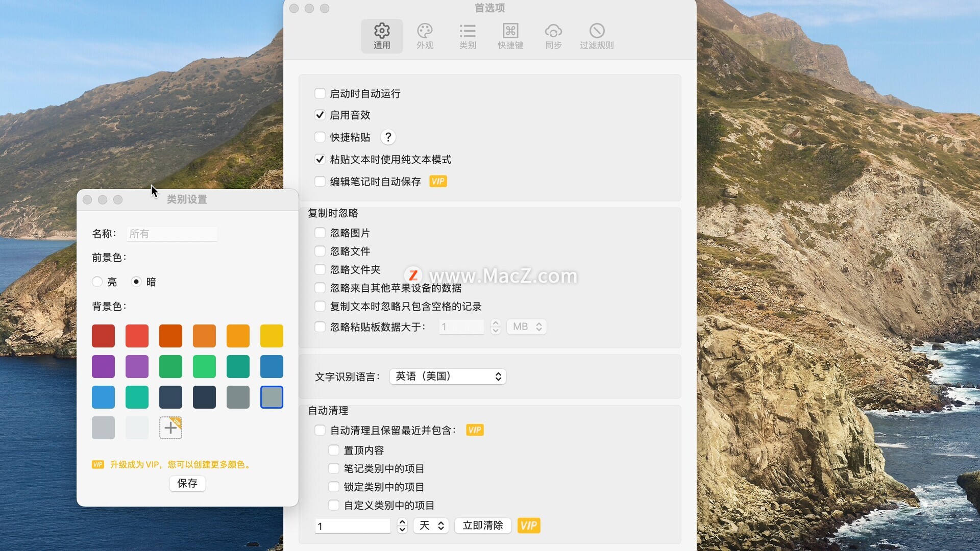Click the plus icon to add custom color
This screenshot has width=980, height=551.
pyautogui.click(x=170, y=428)
